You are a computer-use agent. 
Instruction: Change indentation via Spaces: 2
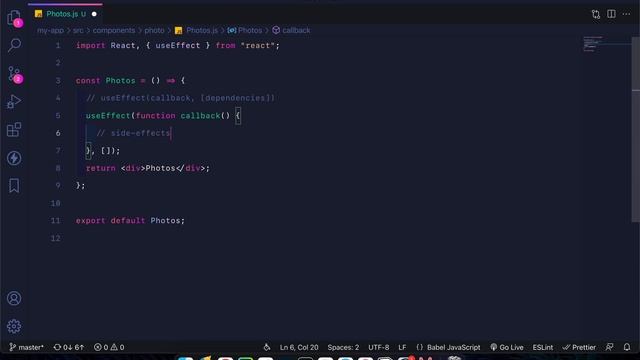pyautogui.click(x=343, y=347)
